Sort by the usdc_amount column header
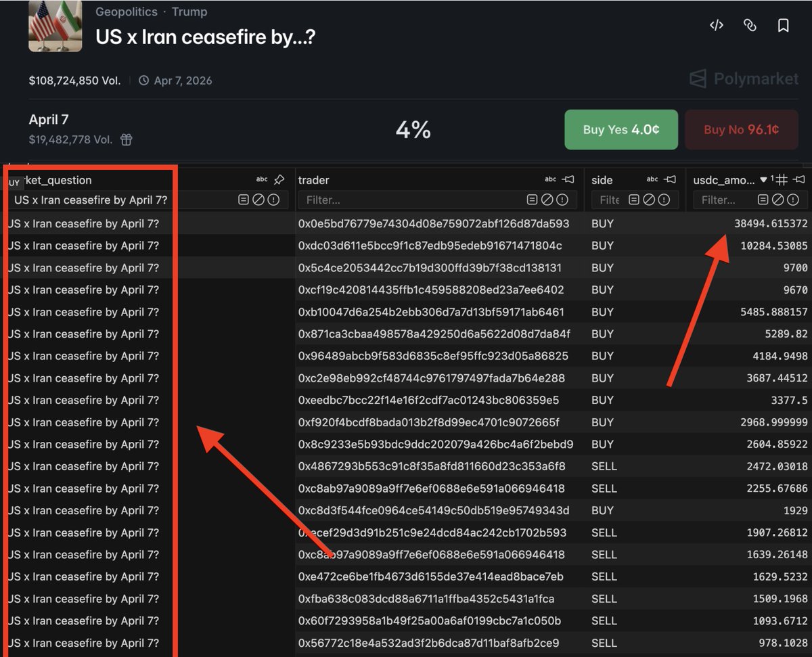 pyautogui.click(x=723, y=180)
